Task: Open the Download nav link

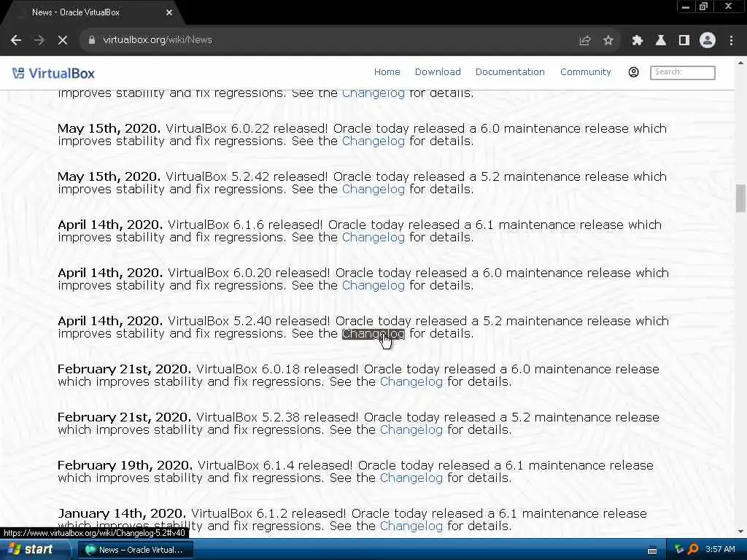Action: [x=438, y=72]
